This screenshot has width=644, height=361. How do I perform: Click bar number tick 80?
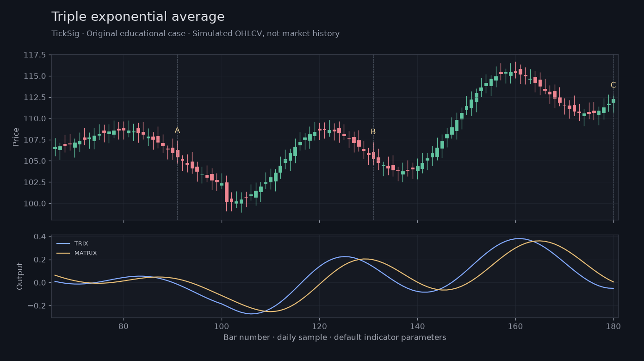click(124, 325)
